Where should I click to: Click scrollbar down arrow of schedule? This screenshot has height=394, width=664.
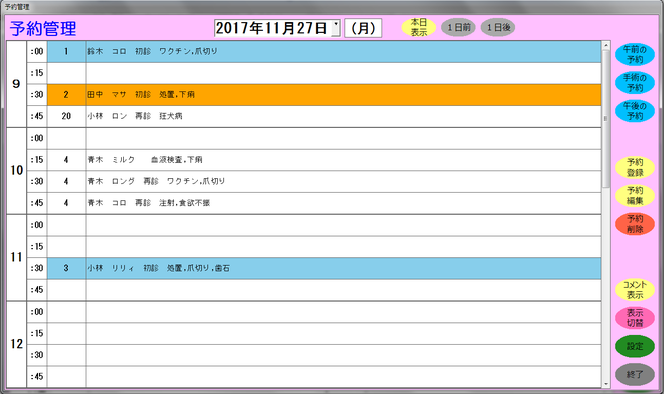click(606, 384)
